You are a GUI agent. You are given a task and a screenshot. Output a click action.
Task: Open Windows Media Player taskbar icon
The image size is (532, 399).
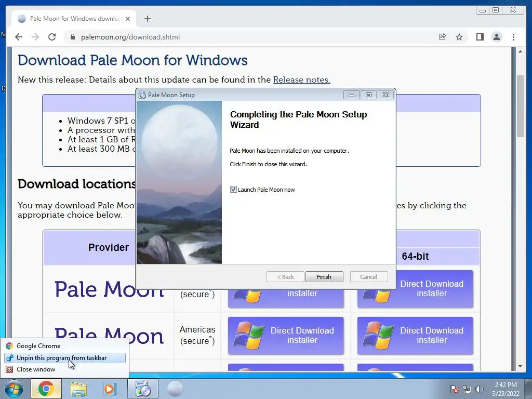110,389
